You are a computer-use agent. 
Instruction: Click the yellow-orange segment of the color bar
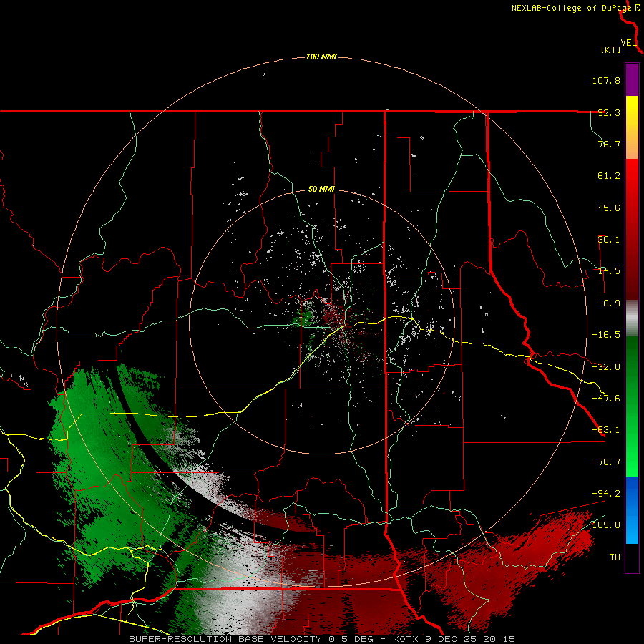coord(632,127)
